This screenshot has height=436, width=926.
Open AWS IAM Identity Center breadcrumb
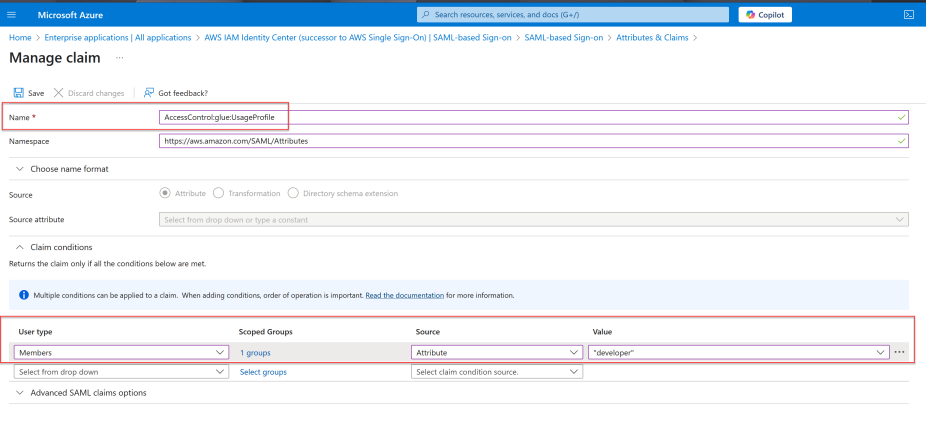click(x=358, y=37)
